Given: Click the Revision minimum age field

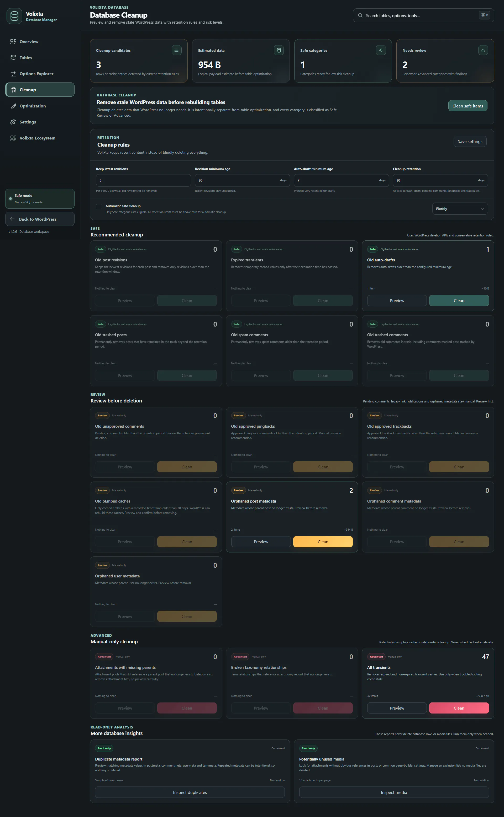Looking at the screenshot, I should point(242,180).
